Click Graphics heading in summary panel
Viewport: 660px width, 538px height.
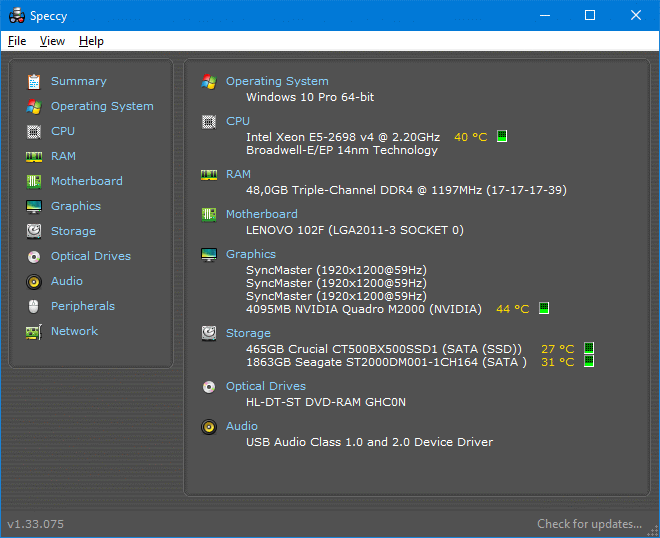(x=251, y=254)
